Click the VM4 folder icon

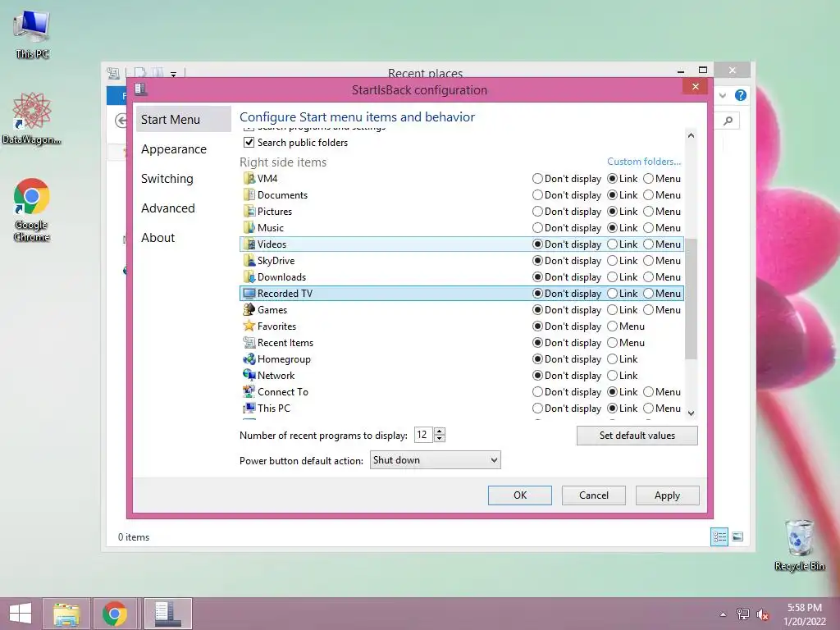[249, 178]
